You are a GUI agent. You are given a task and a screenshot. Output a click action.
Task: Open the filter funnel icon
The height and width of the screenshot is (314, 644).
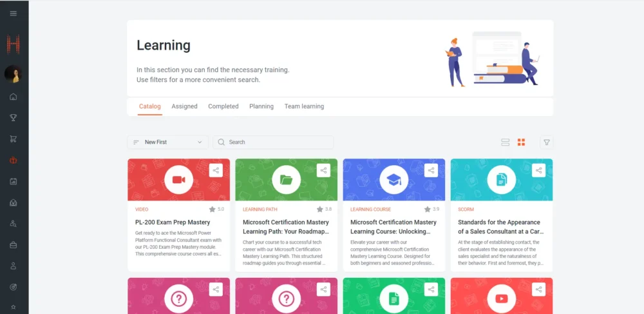pyautogui.click(x=546, y=142)
